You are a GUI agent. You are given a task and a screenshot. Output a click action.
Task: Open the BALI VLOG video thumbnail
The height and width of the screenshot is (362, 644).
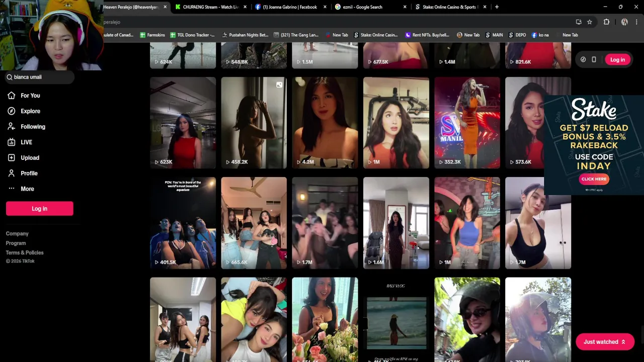(x=396, y=319)
